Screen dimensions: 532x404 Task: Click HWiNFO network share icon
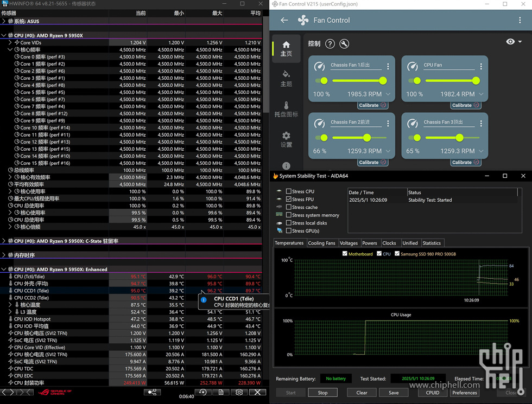click(152, 392)
